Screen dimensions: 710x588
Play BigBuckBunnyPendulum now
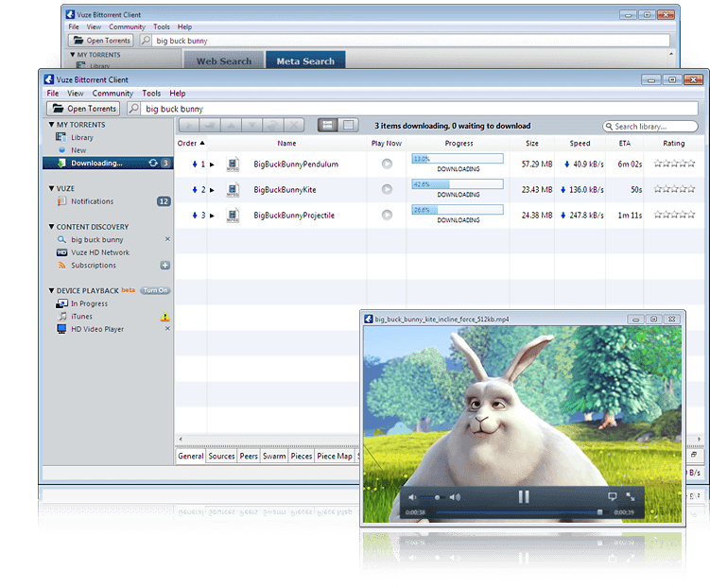point(387,164)
